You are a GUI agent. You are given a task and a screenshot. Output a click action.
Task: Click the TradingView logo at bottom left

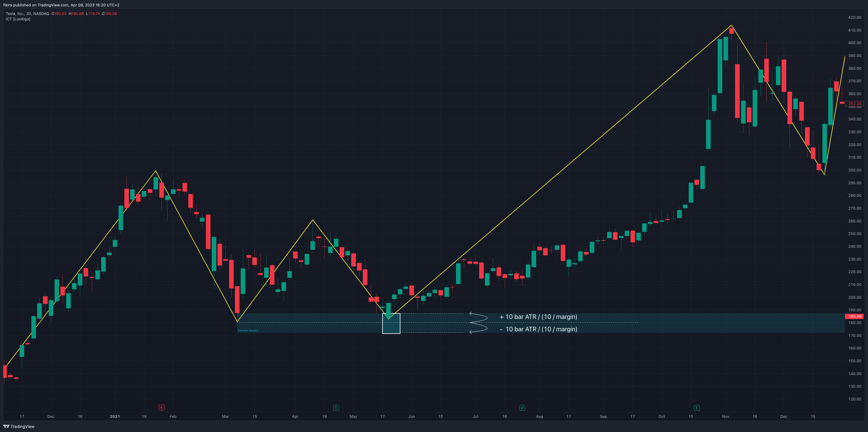click(x=19, y=426)
